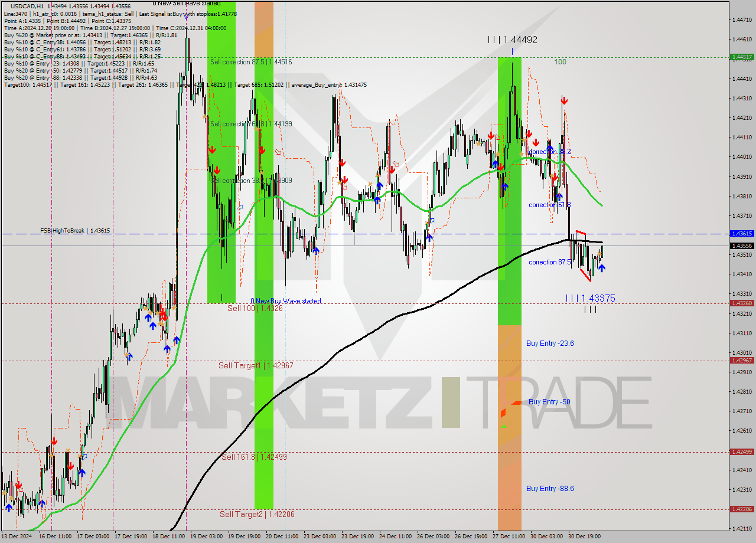Click the red 1.42499 price axis tag
This screenshot has height=543, width=756.
742,452
